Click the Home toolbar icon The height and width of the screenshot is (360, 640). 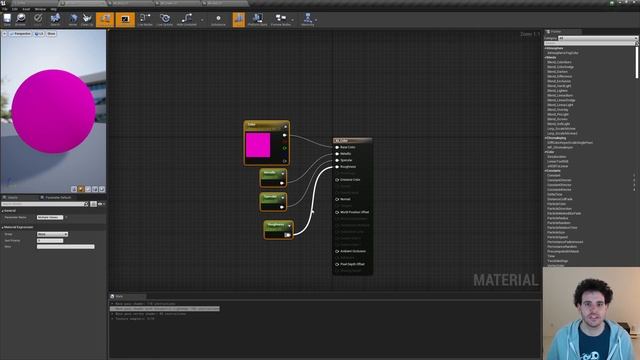pos(73,19)
